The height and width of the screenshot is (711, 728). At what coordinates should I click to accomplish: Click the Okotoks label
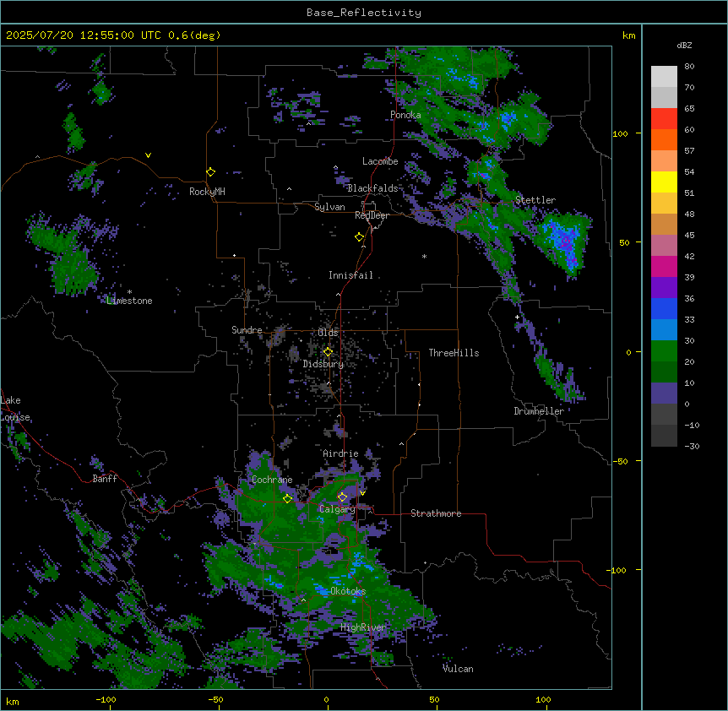pos(348,591)
